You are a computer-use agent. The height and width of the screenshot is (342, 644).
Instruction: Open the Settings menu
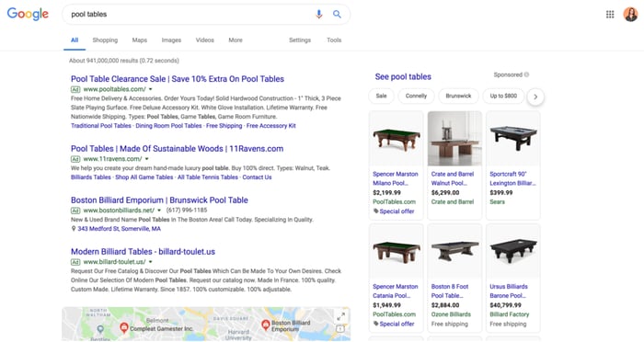click(x=300, y=40)
